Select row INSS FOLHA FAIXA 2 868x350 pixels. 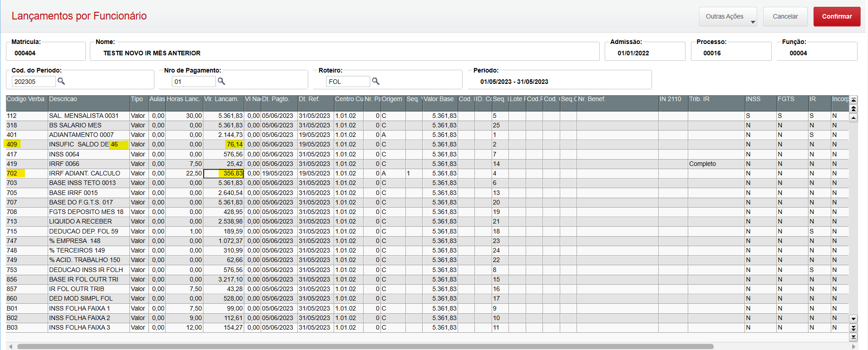point(427,318)
